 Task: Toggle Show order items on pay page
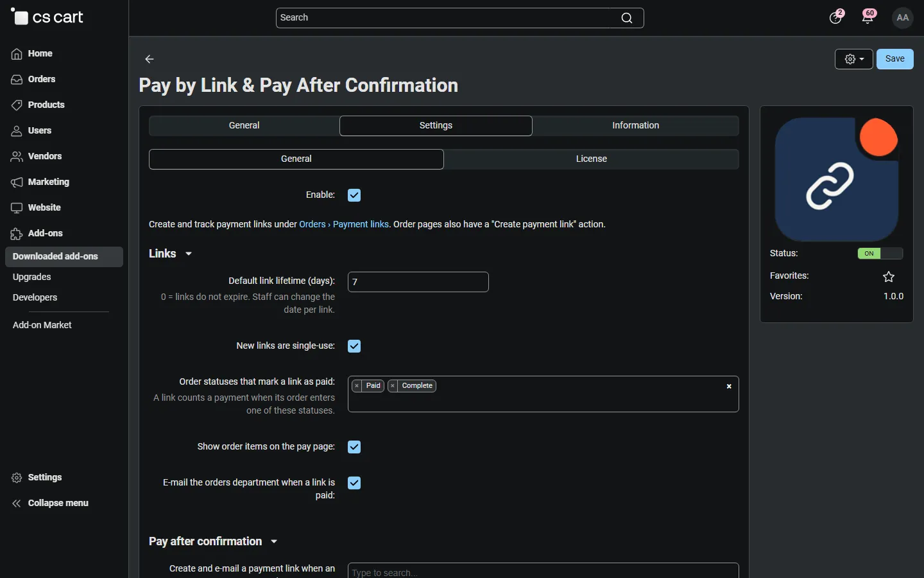[x=354, y=447]
